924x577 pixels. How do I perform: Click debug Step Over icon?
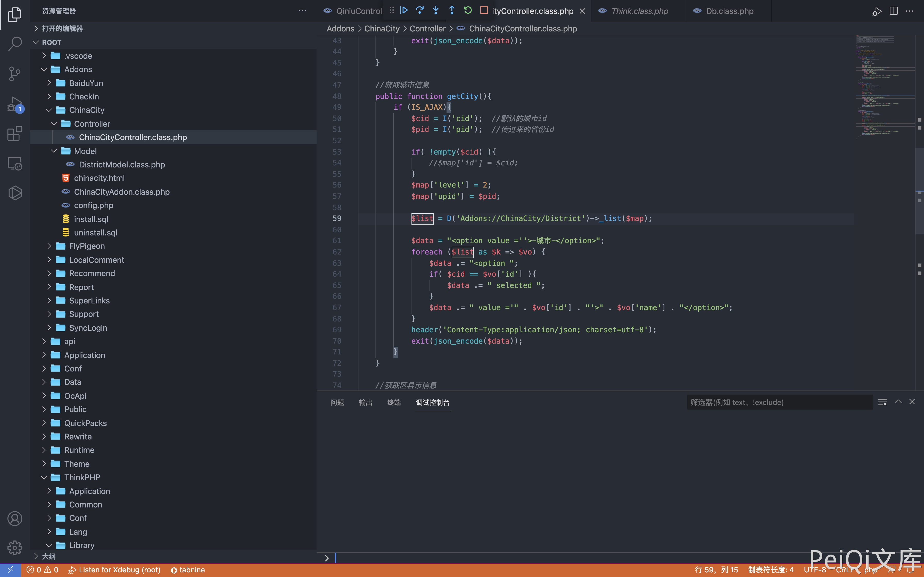point(420,10)
